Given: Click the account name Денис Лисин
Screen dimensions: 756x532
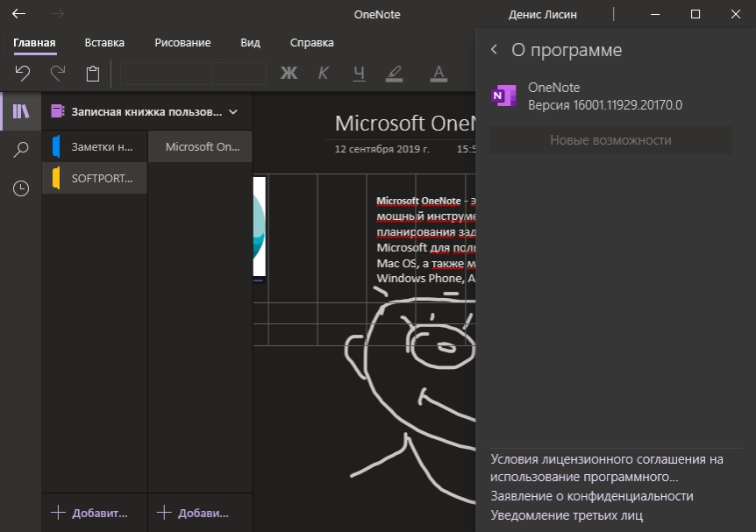Looking at the screenshot, I should point(542,14).
